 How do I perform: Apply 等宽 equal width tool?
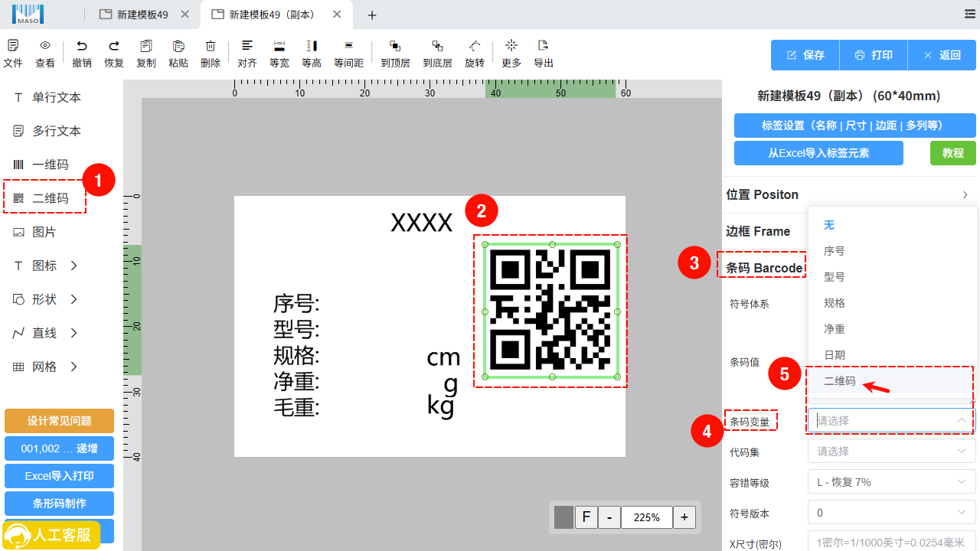279,46
